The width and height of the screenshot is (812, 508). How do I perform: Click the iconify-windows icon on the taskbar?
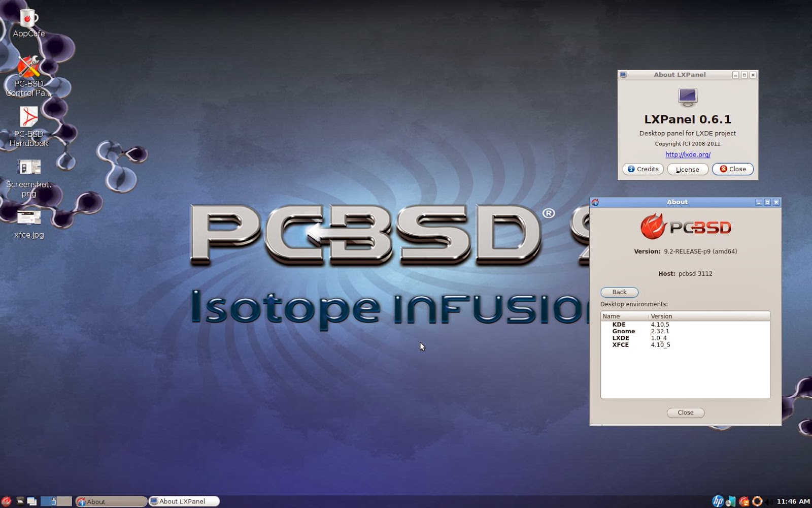[x=31, y=502]
